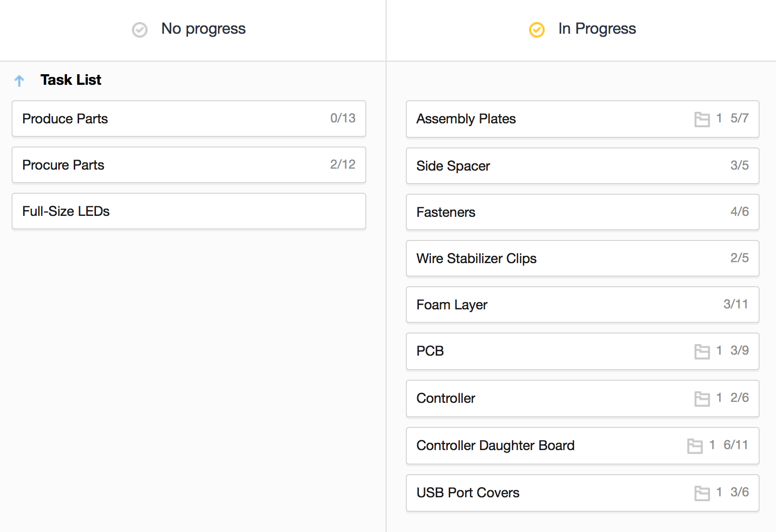Click the folder icon on USB Port Covers
Screen dimensions: 776x532
tap(702, 493)
